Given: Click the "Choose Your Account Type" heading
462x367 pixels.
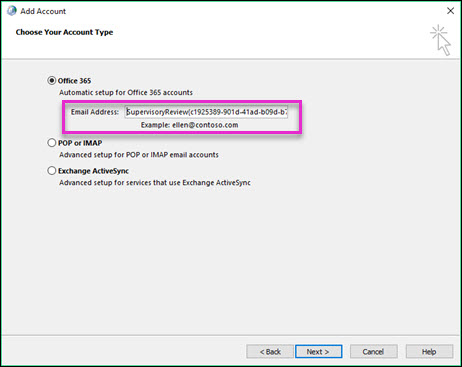Looking at the screenshot, I should 64,32.
